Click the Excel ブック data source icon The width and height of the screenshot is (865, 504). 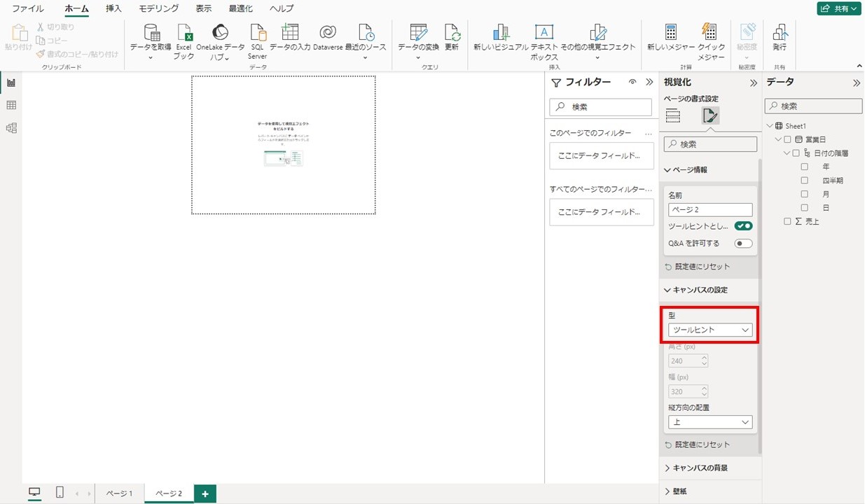tap(184, 34)
